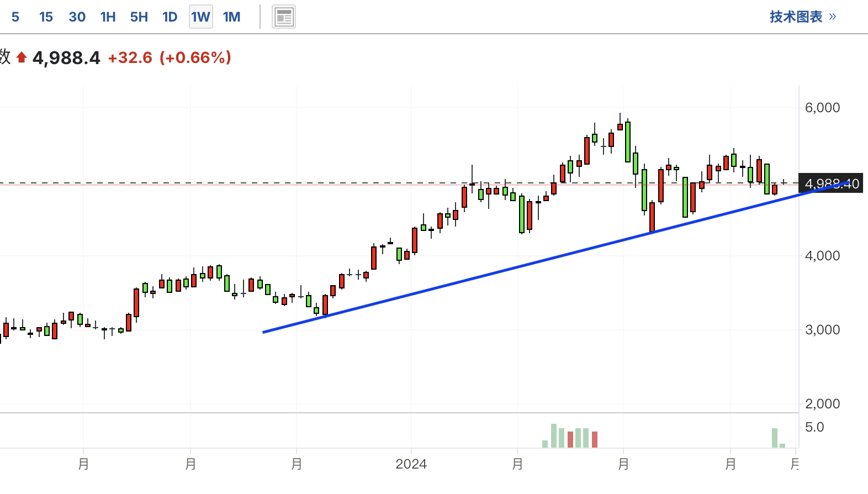Click the 4,988.40 price tag on axis
Viewport: 868px width, 494px height.
pyautogui.click(x=831, y=184)
